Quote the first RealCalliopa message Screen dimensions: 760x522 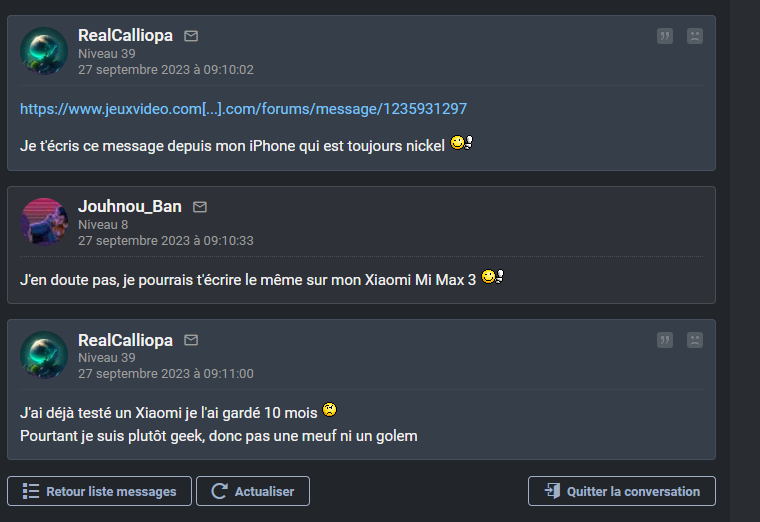point(665,36)
